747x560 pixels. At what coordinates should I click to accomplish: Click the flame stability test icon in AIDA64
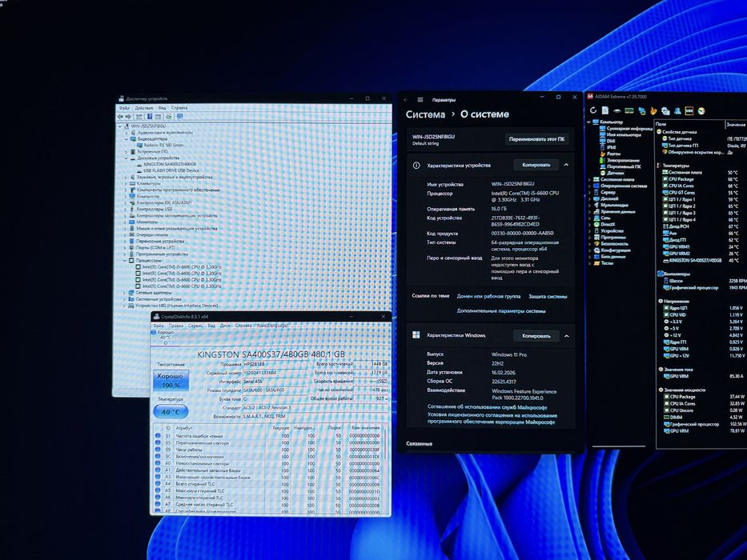653,111
